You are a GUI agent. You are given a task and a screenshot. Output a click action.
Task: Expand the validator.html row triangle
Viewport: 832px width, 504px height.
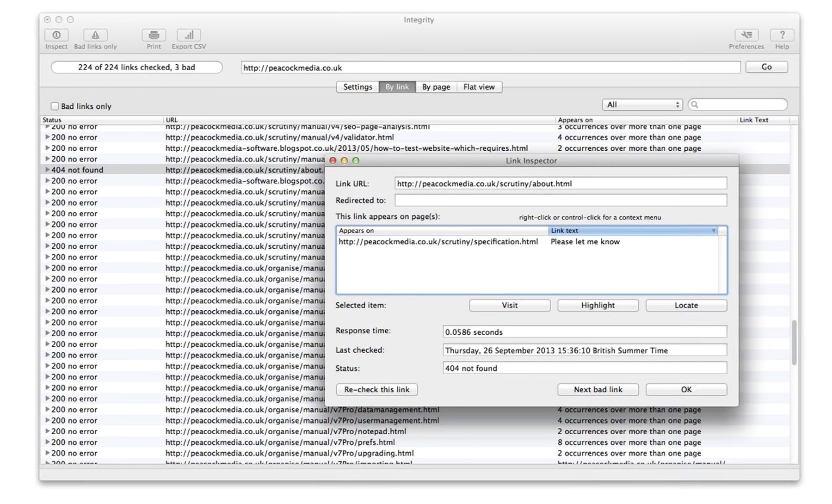pos(47,137)
